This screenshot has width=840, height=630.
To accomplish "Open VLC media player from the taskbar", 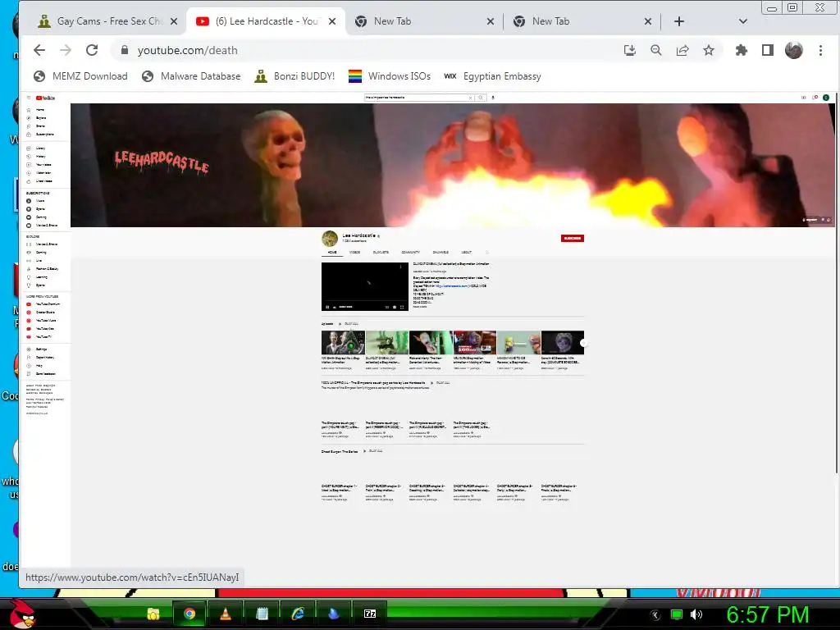I will pyautogui.click(x=226, y=614).
